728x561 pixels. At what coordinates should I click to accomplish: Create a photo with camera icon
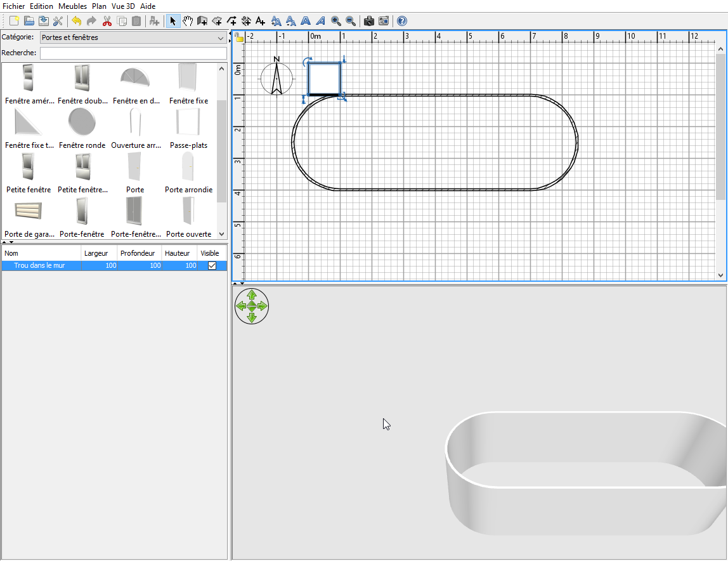click(368, 21)
